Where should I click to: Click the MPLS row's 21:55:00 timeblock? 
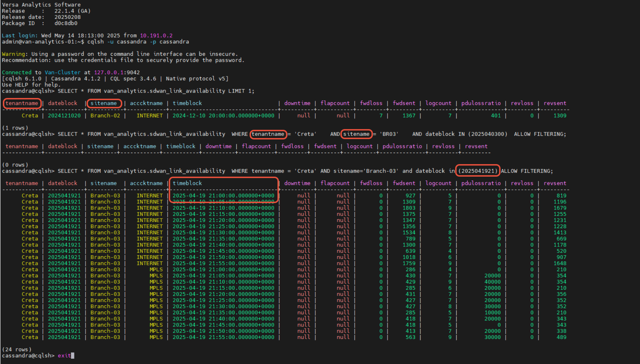[x=223, y=337]
